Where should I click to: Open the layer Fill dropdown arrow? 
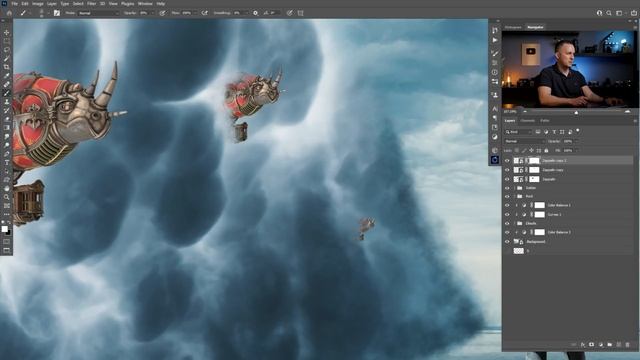[x=576, y=151]
